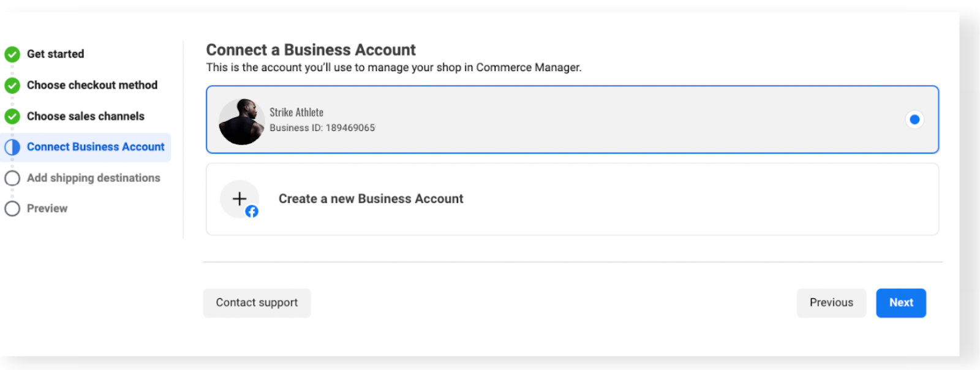This screenshot has height=370, width=980.
Task: Click the Strike Athlete business name text
Action: 296,113
